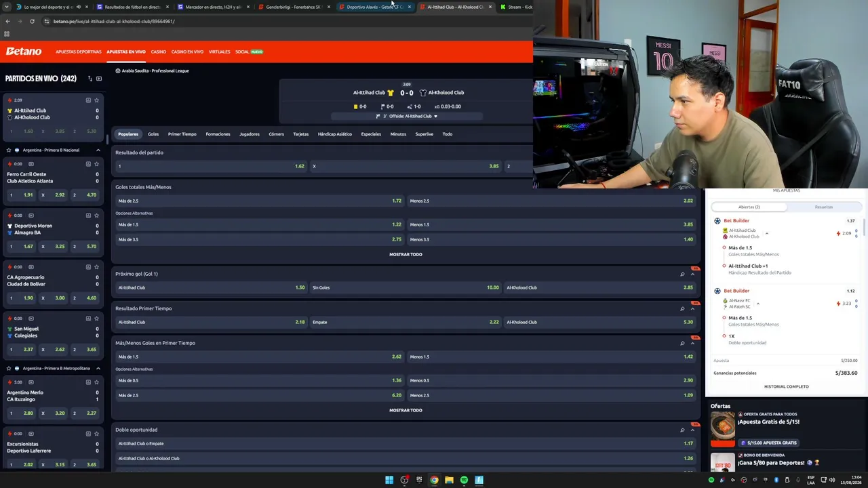Screen dimensions: 868x488
Task: Favorite the San Miguel match
Action: [96, 319]
